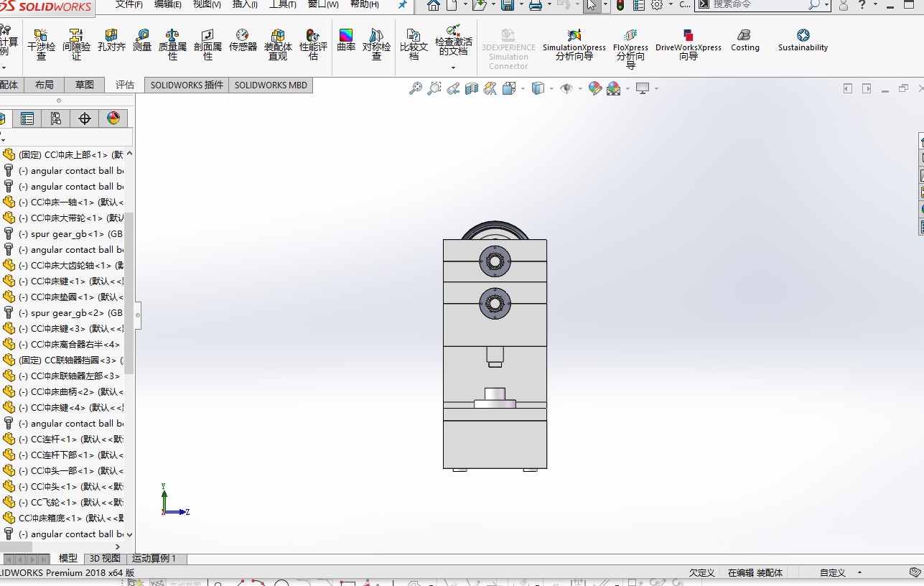Toggle Section View in view toolbar
This screenshot has height=586, width=924.
pyautogui.click(x=471, y=88)
